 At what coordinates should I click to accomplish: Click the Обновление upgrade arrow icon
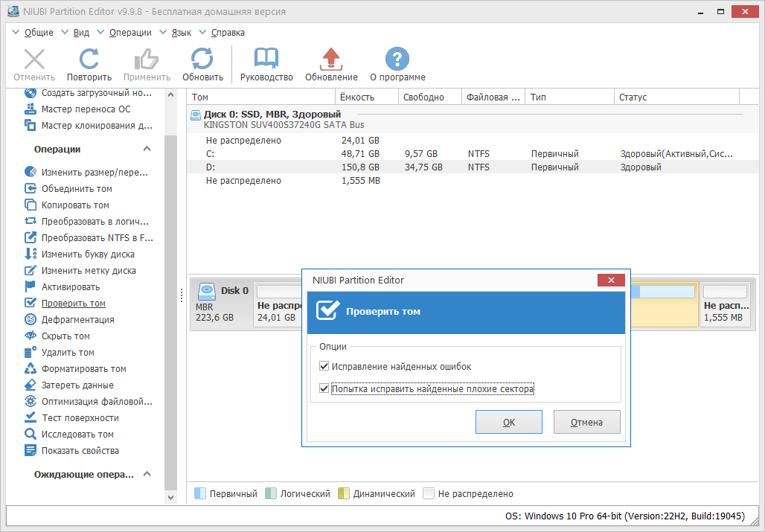(331, 60)
